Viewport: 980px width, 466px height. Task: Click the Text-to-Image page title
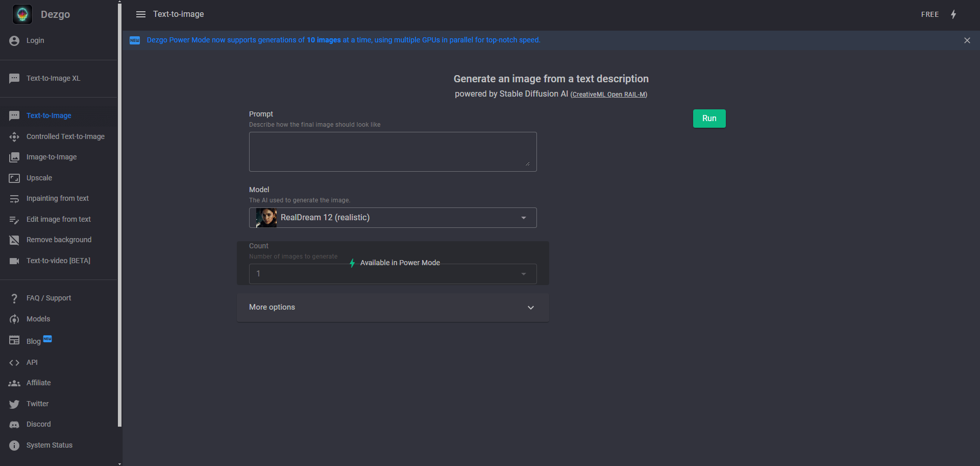pyautogui.click(x=178, y=14)
